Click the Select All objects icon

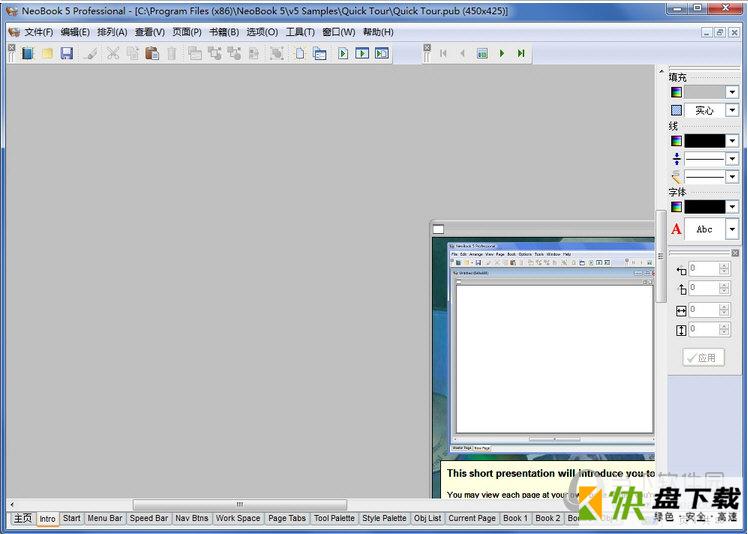tap(277, 53)
